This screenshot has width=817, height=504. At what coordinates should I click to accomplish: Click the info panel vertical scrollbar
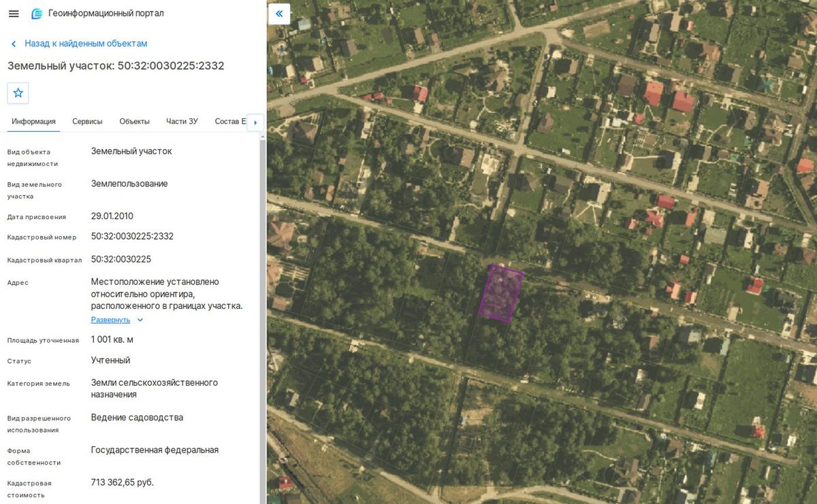(262, 318)
